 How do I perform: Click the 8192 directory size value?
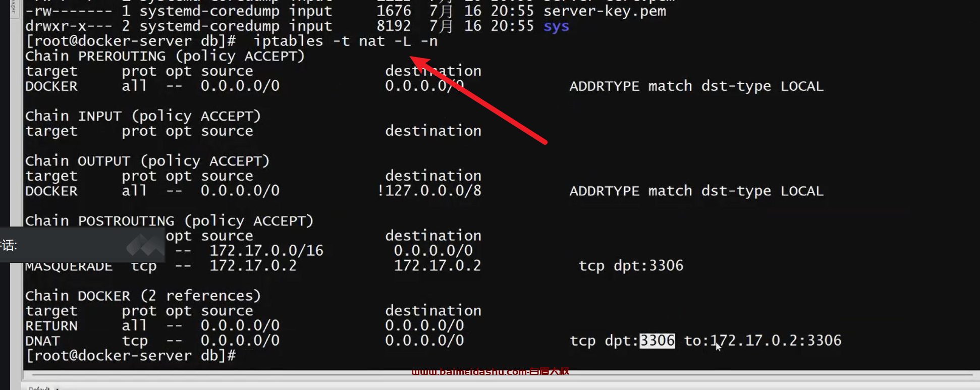394,26
